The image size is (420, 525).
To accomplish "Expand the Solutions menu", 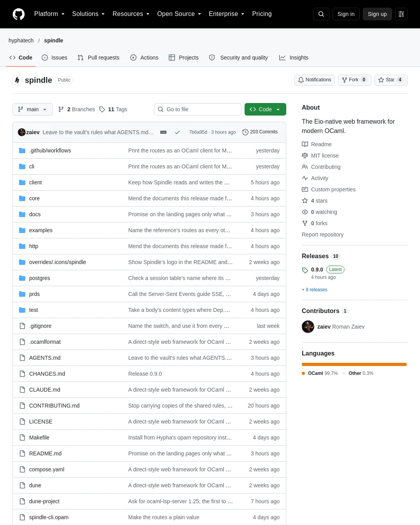I will tap(88, 14).
